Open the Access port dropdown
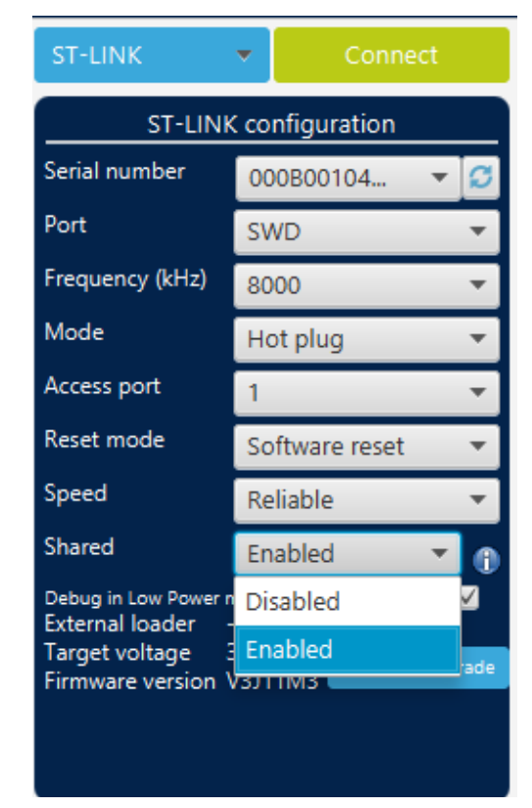Image resolution: width=532 pixels, height=808 pixels. tap(366, 393)
